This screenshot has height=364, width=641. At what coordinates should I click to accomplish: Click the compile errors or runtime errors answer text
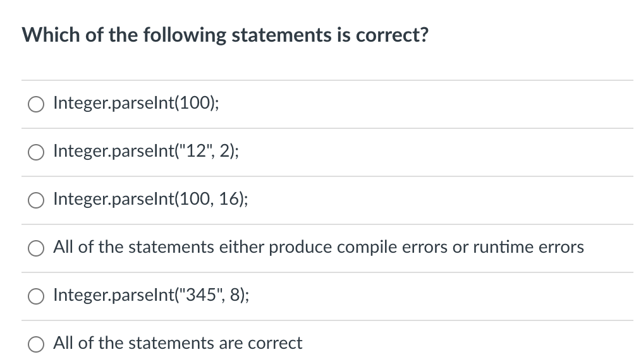pyautogui.click(x=318, y=247)
